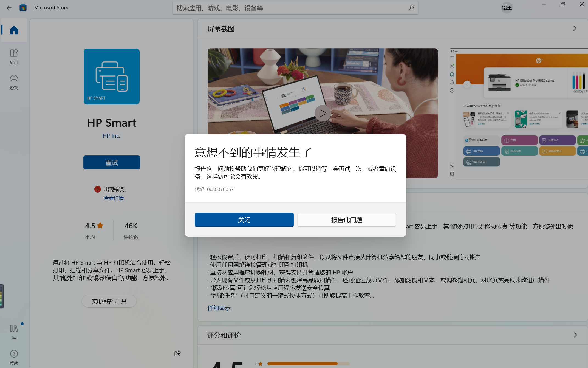Open the 铭王 account menu

[x=506, y=8]
